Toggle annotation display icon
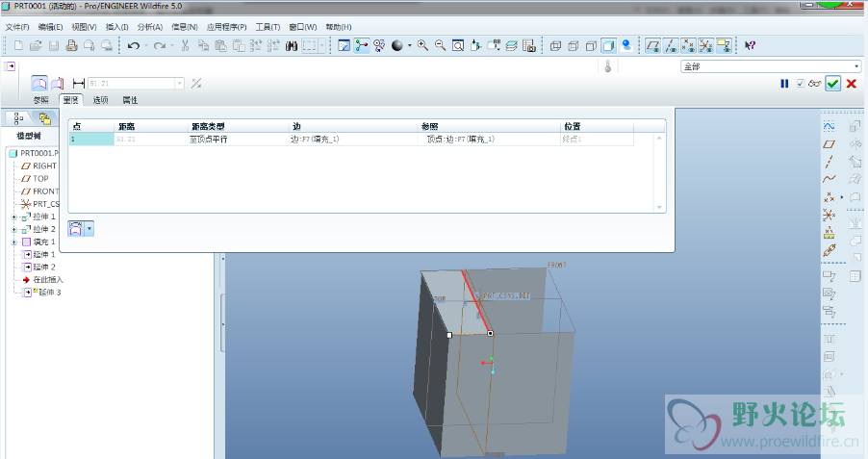Screen dimensions: 868x459 pos(724,46)
